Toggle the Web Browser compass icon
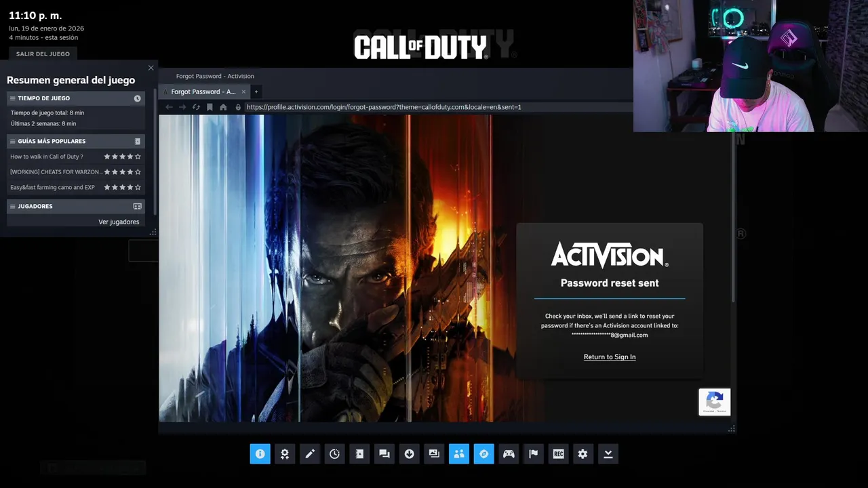This screenshot has width=868, height=488. (484, 454)
